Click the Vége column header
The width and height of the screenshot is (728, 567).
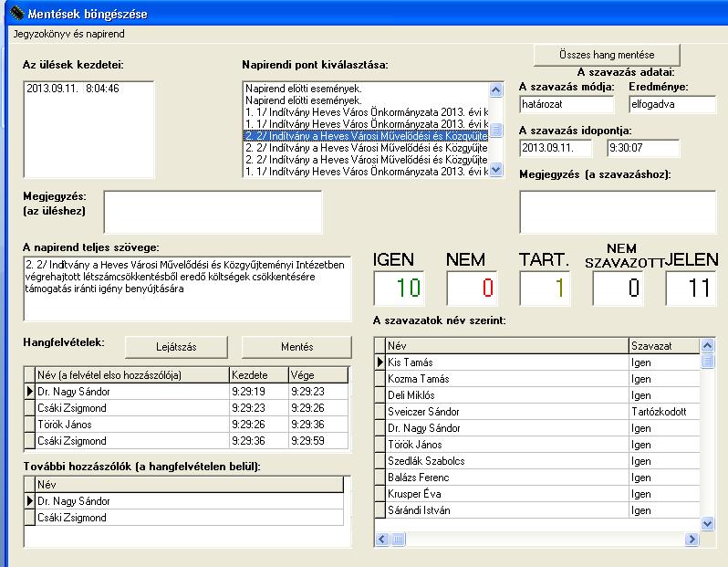tap(318, 375)
